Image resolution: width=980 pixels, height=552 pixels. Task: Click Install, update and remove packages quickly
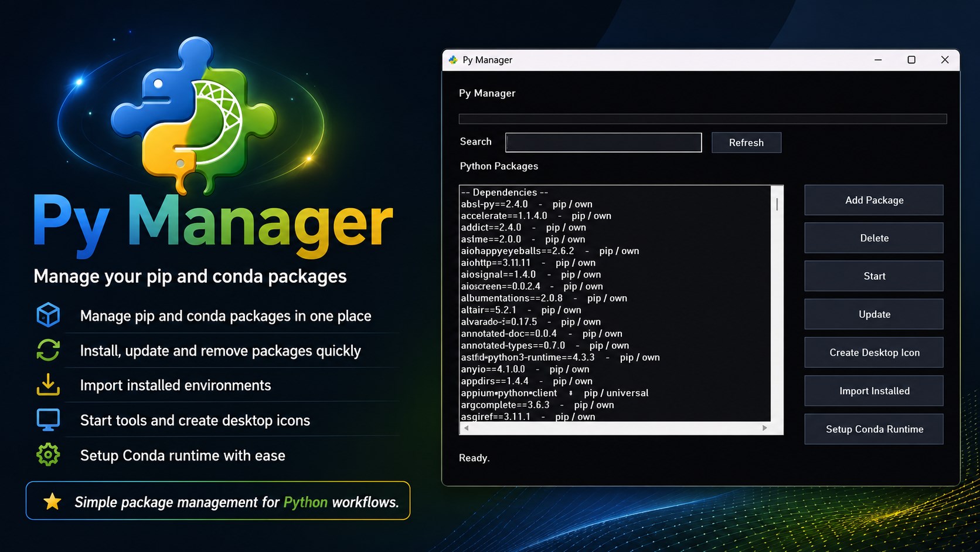coord(220,351)
